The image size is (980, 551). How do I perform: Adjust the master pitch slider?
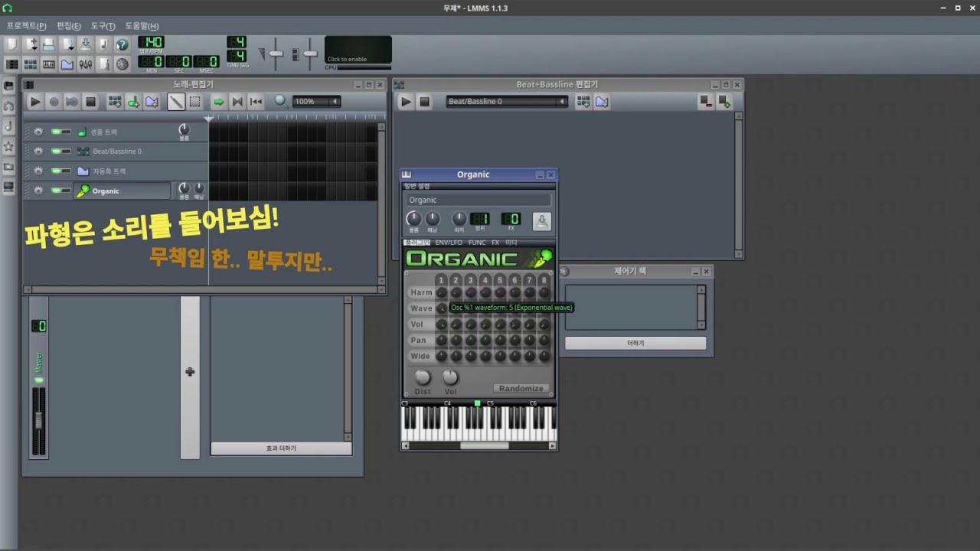(x=310, y=54)
